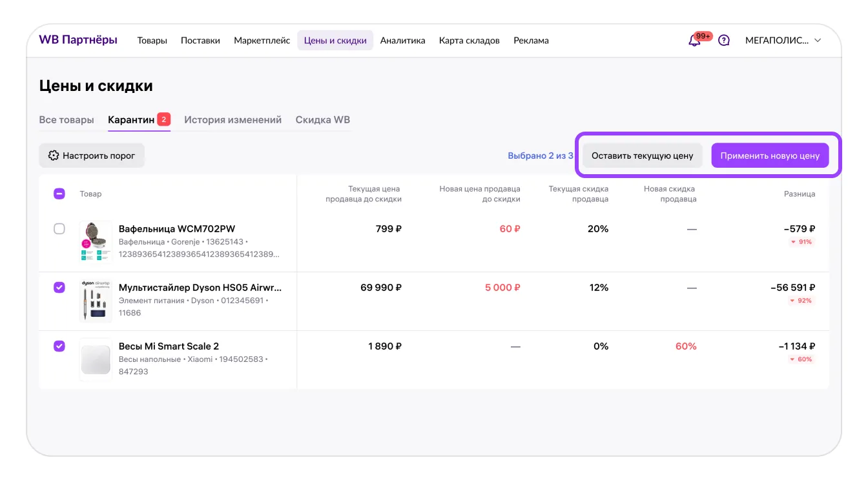Click the Товар column header
Image resolution: width=868 pixels, height=480 pixels.
(x=90, y=194)
